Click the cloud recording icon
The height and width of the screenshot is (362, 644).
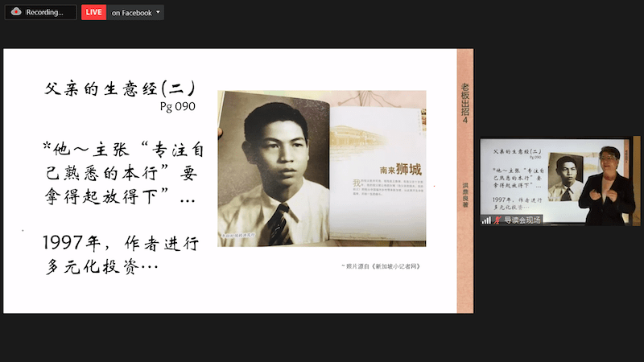click(16, 12)
